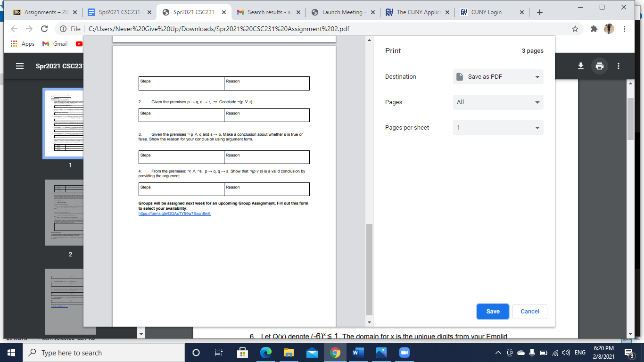The height and width of the screenshot is (362, 644).
Task: Go back in browser history
Action: (14, 29)
